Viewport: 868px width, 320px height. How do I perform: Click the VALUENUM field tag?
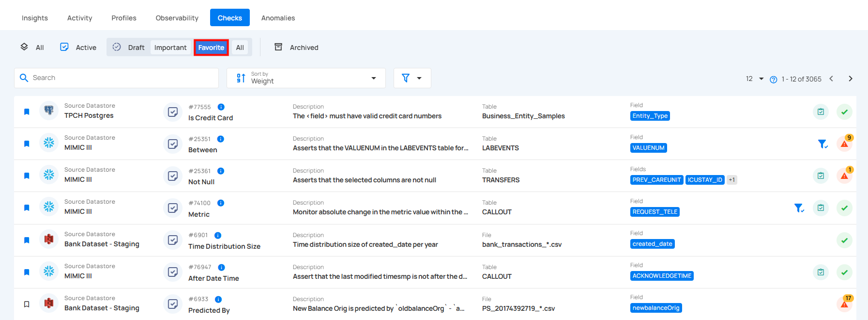pyautogui.click(x=649, y=148)
